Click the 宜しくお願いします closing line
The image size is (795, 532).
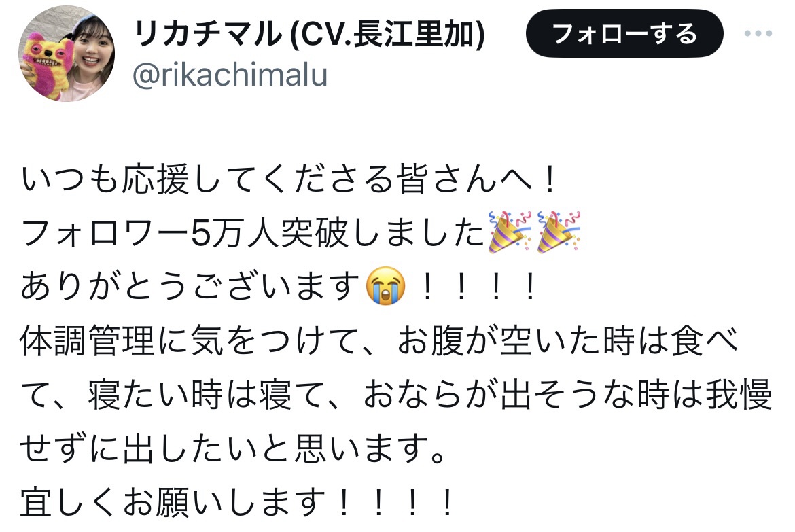pyautogui.click(x=237, y=502)
